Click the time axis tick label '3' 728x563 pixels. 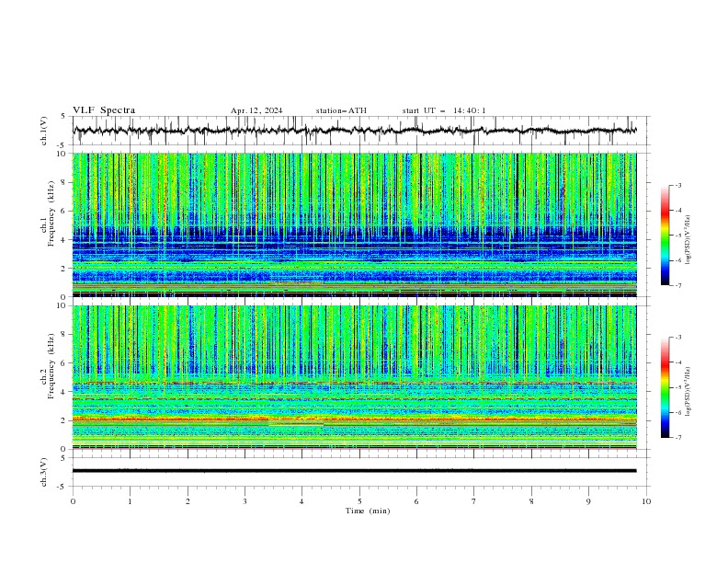click(x=245, y=501)
